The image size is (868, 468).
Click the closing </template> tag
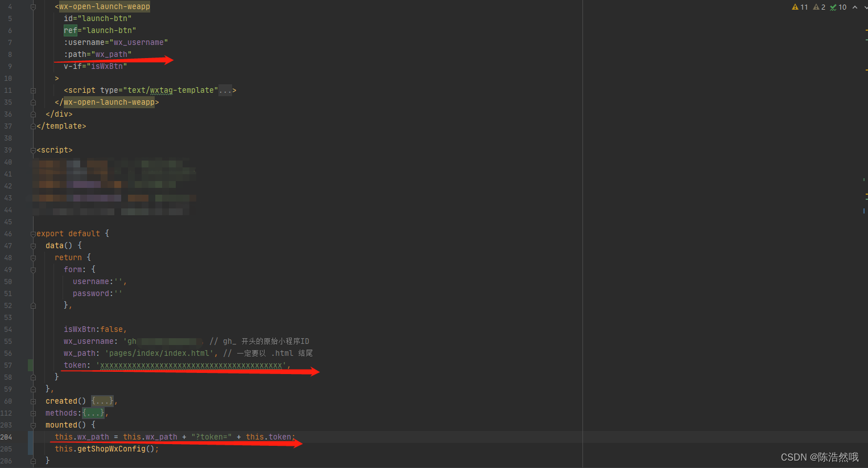point(61,126)
